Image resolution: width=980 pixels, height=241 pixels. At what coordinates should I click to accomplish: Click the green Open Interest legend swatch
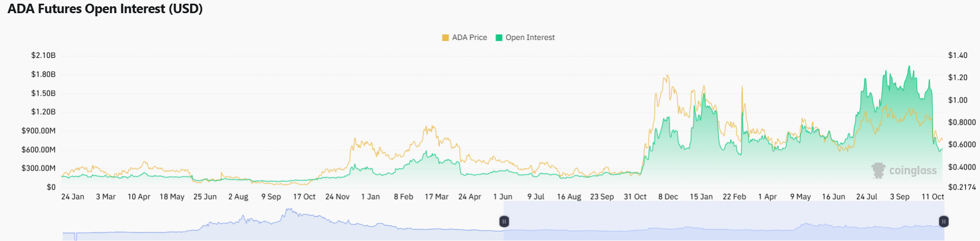(x=499, y=37)
